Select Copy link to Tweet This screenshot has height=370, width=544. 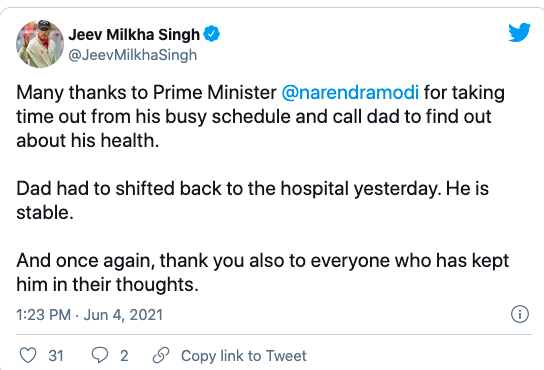[244, 356]
